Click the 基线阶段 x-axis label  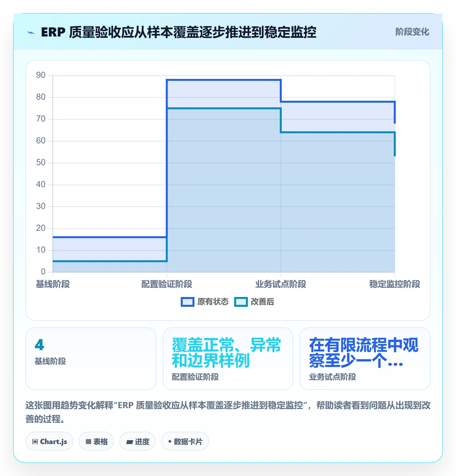(x=53, y=284)
